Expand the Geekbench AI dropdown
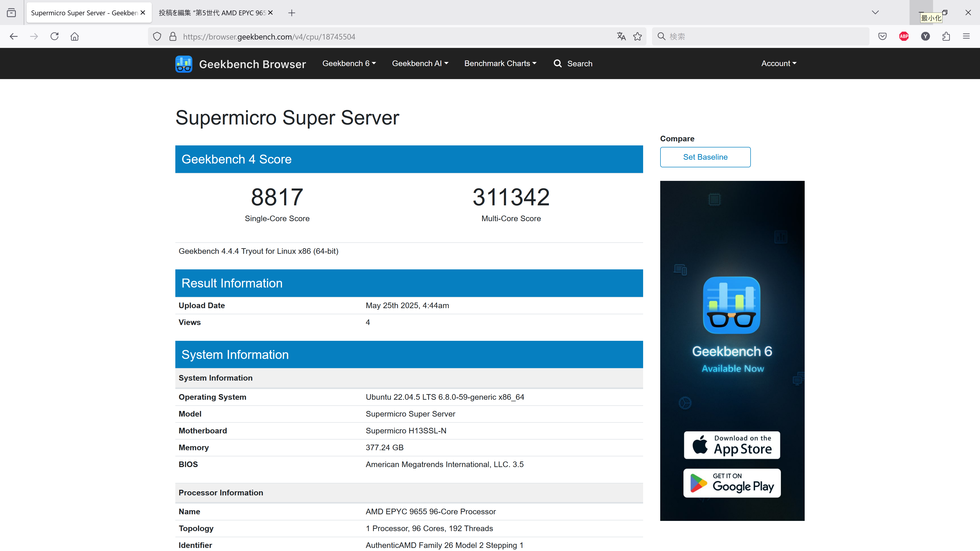The image size is (980, 551). pyautogui.click(x=420, y=64)
